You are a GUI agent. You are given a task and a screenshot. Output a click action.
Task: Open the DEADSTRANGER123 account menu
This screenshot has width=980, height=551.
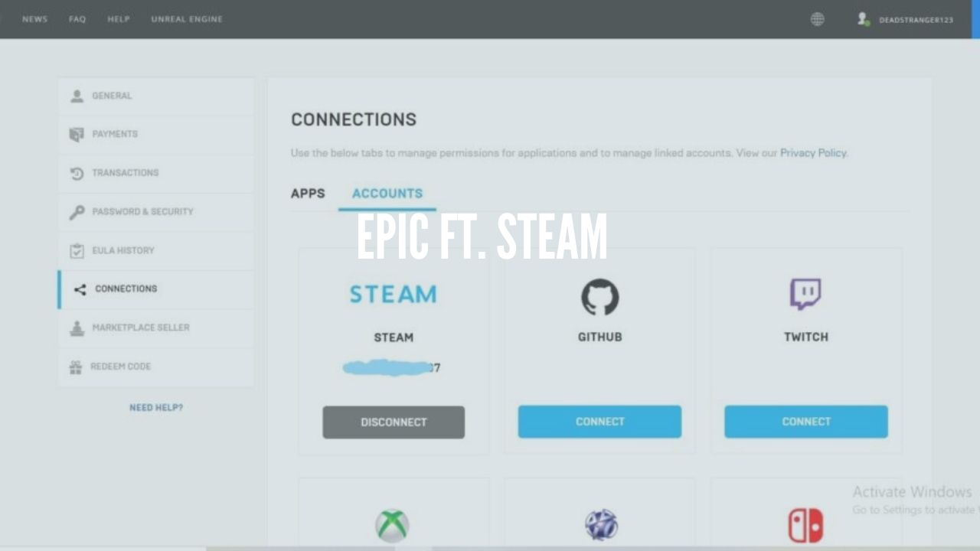click(x=916, y=20)
